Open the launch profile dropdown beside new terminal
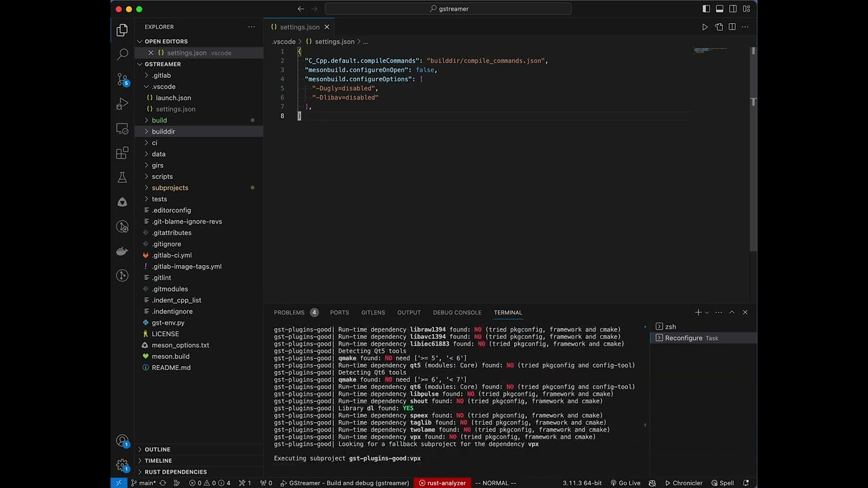This screenshot has height=488, width=868. (707, 312)
